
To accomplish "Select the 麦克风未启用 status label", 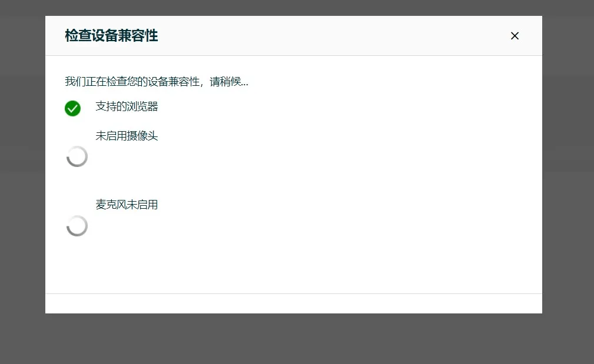I will click(127, 205).
